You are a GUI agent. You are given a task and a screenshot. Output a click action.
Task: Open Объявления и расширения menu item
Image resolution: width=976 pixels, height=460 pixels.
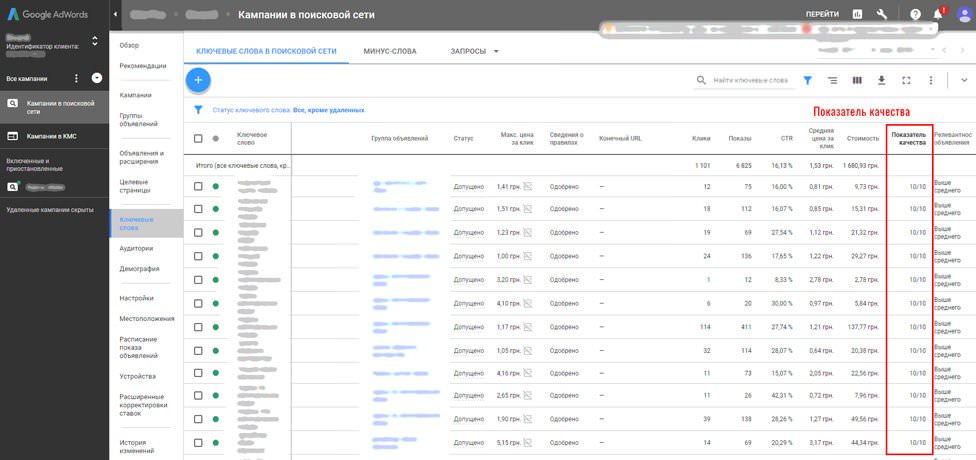point(141,157)
